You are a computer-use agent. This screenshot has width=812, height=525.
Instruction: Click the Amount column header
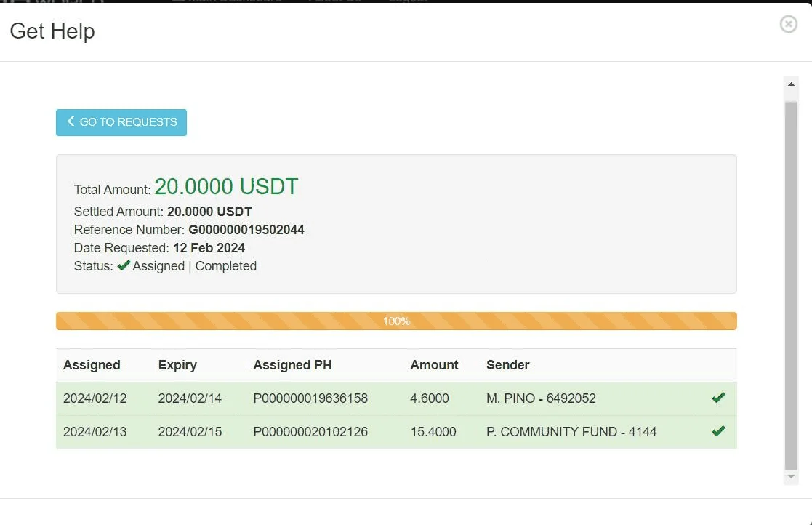click(x=434, y=365)
